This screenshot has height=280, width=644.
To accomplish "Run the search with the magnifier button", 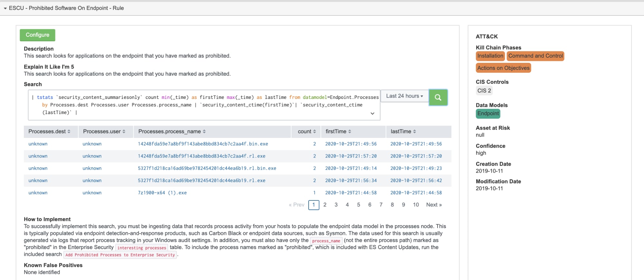I will tap(438, 97).
